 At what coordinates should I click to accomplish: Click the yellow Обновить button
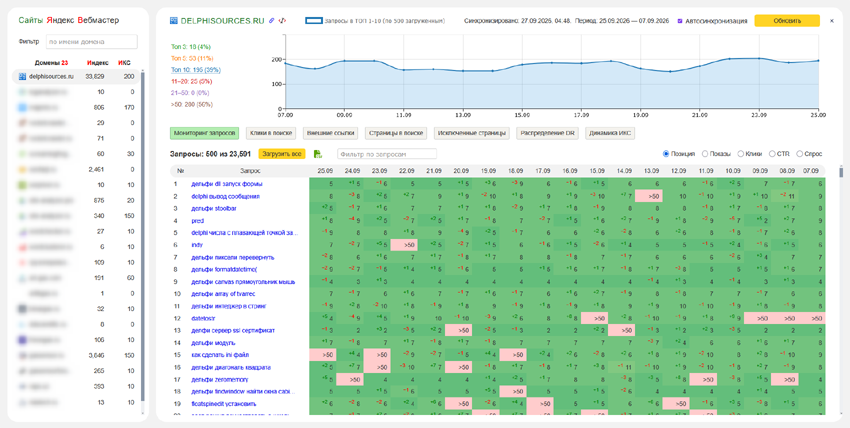787,21
